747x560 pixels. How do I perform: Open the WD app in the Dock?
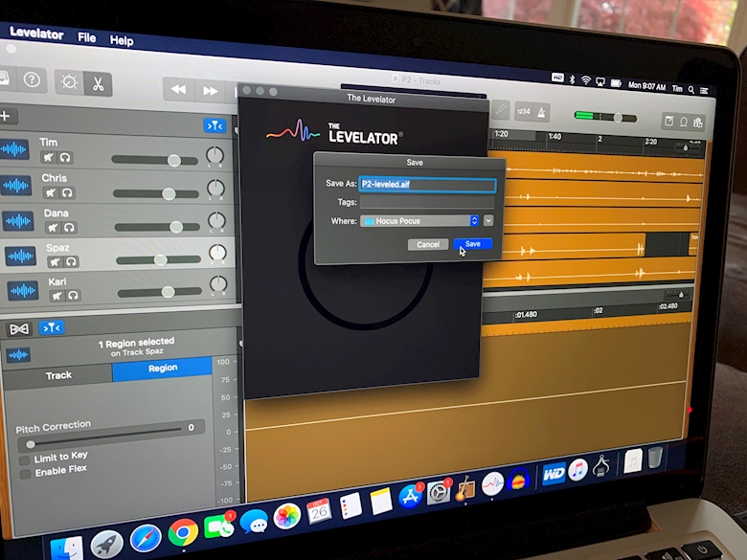pos(555,474)
